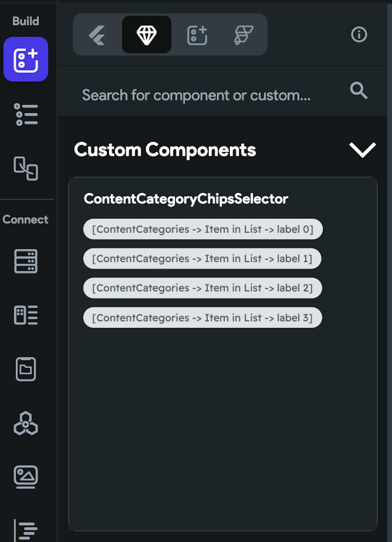Click the search magnifier icon in the panel

click(x=358, y=91)
